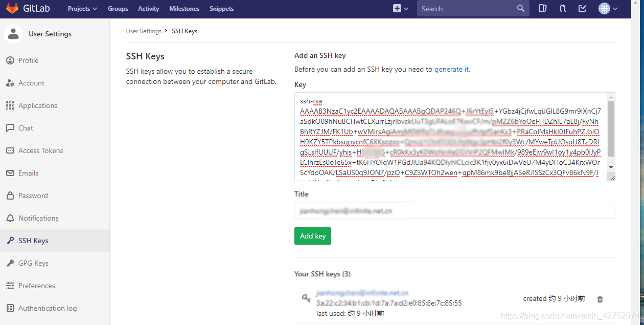Screen dimensions: 644x325
Task: Click the 'last used' text of SSH key
Action: pos(350,313)
